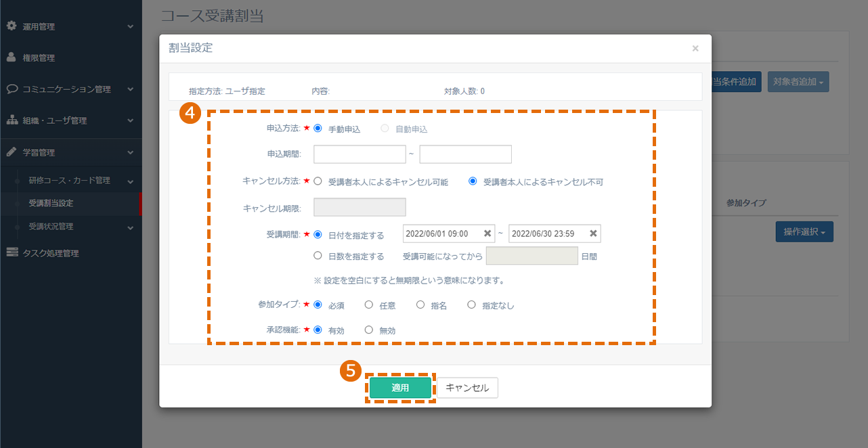This screenshot has width=868, height=448.
Task: Open 受講割当設定 submenu item
Action: coord(51,203)
